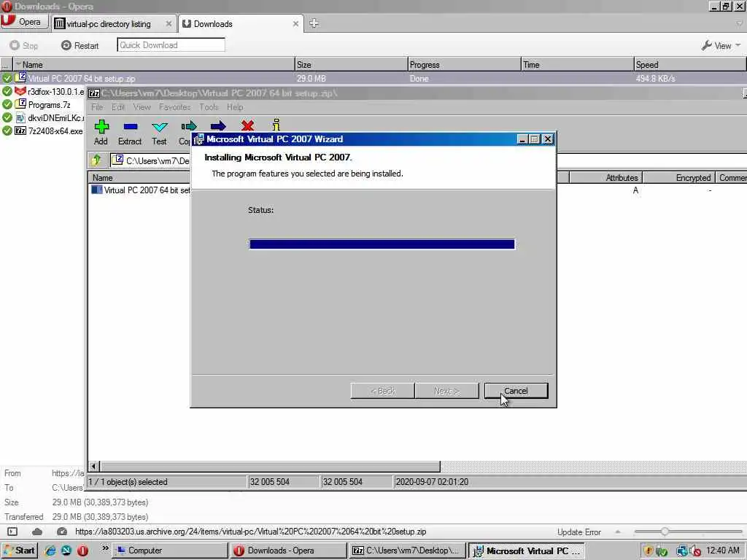747x560 pixels.
Task: Select Virtual PC 2007 64 bit setup file in 7-Zip
Action: click(x=141, y=190)
